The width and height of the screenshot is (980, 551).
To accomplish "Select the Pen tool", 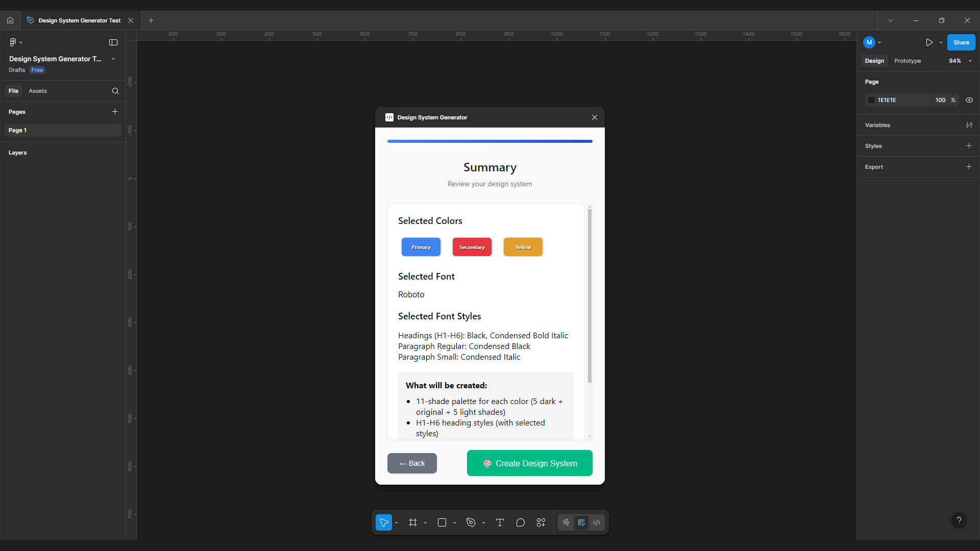I will point(471,522).
